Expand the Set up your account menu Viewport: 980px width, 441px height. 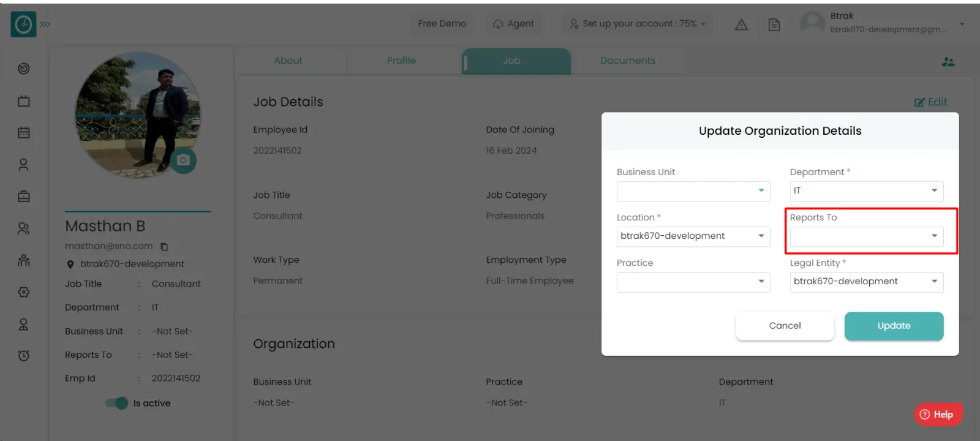(x=638, y=24)
